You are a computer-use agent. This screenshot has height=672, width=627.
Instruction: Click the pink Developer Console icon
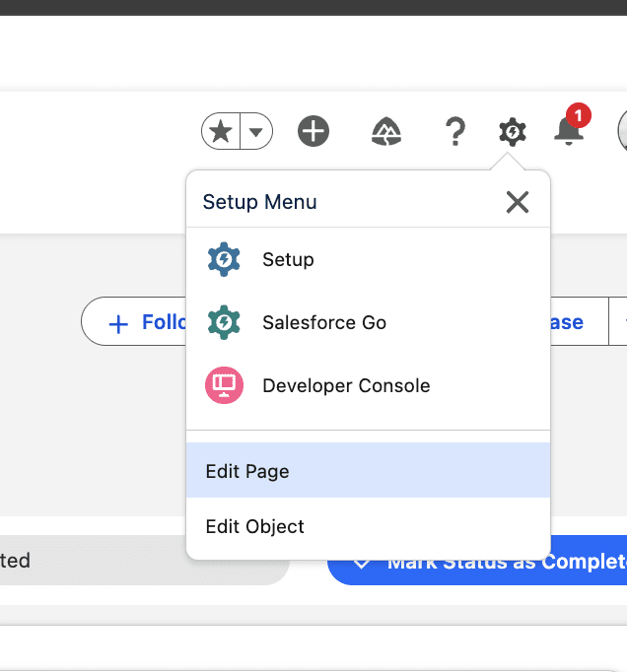click(224, 385)
